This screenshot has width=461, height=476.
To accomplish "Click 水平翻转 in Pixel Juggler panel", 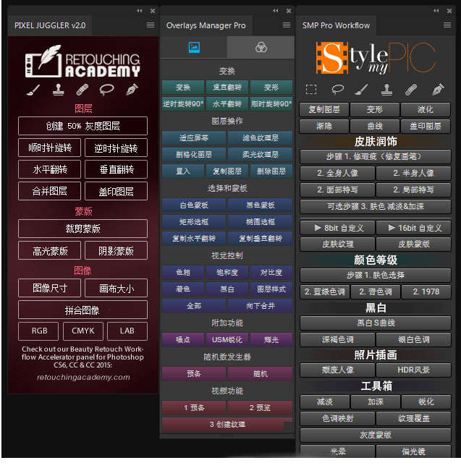I will point(49,169).
